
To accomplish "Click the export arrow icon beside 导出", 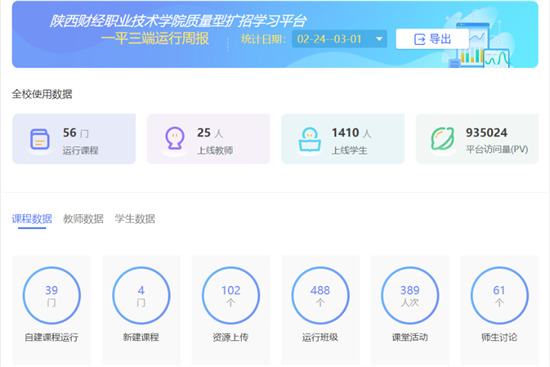I will (420, 39).
